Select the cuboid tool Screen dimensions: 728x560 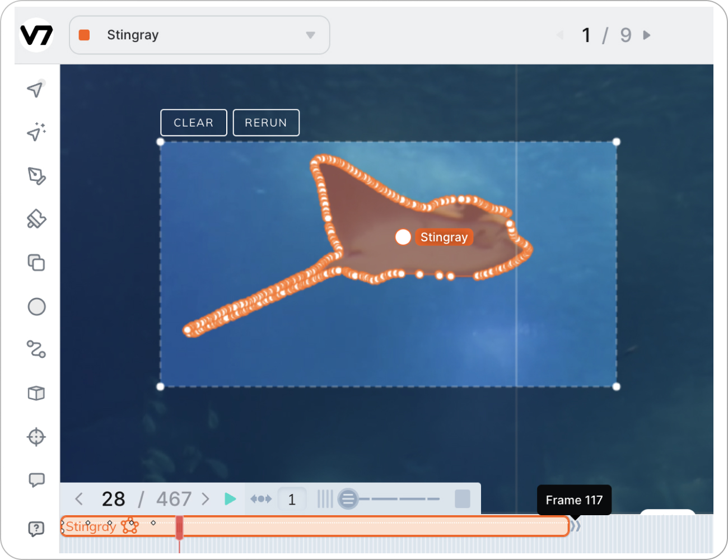pyautogui.click(x=36, y=393)
